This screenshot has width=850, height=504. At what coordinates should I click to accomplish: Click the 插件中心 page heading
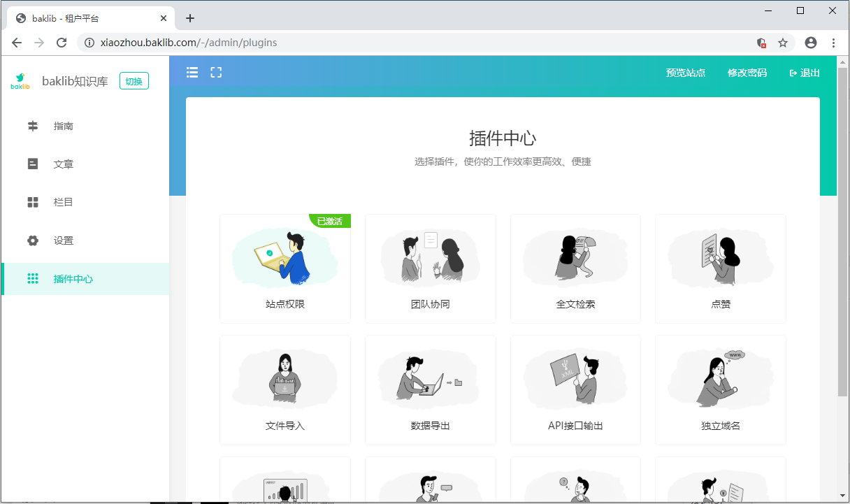pyautogui.click(x=503, y=138)
